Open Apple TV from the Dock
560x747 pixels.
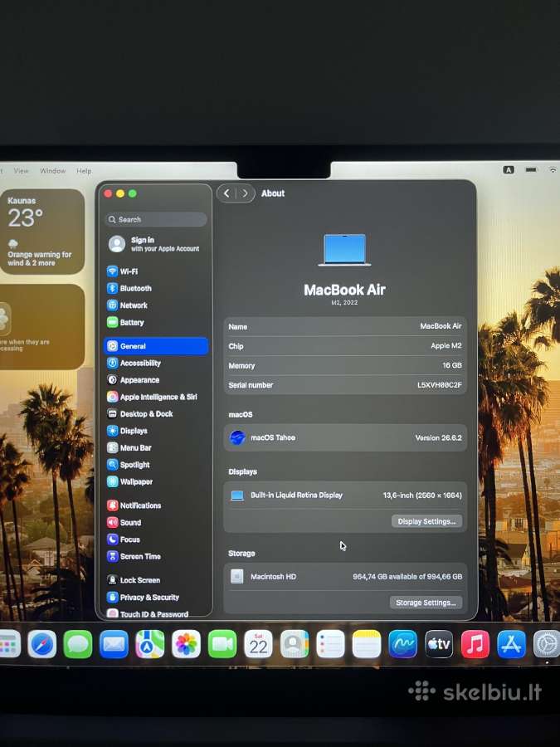click(x=439, y=644)
